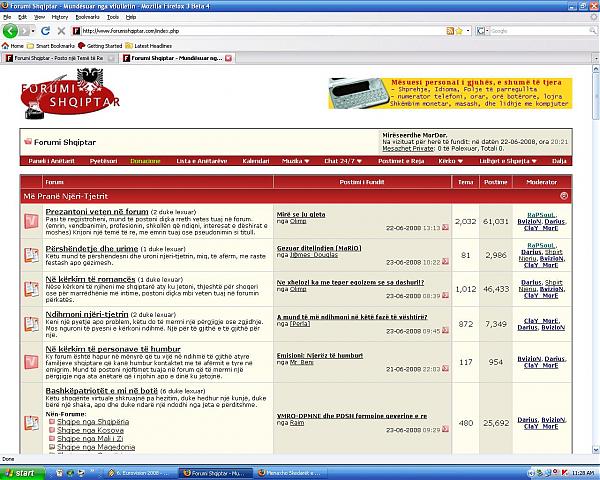This screenshot has height=480, width=600.
Task: Open subforum Shqipe nga Shqipëria
Action: click(x=93, y=422)
